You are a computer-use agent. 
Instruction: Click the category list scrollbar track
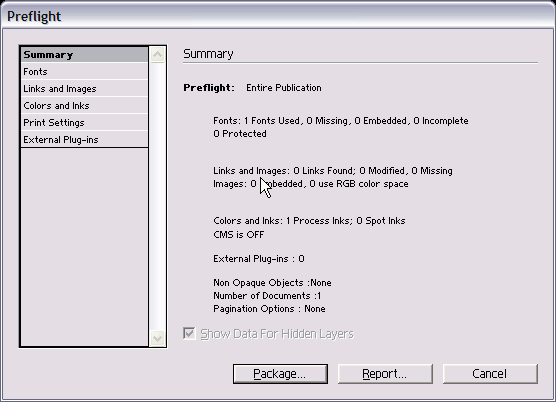point(157,196)
